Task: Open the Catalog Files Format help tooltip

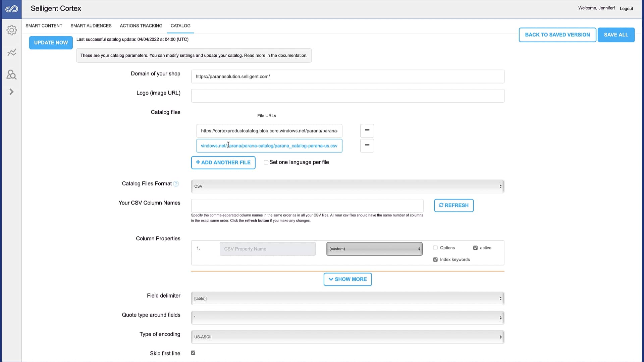Action: (x=176, y=184)
